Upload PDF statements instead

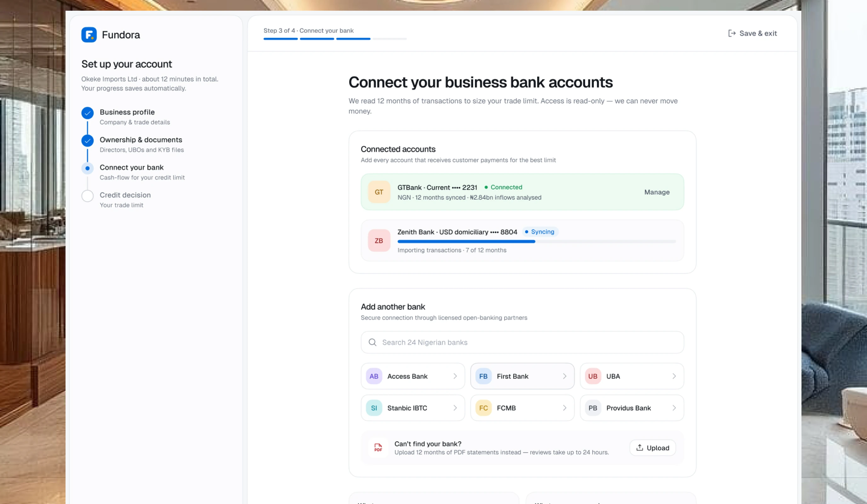pyautogui.click(x=653, y=448)
